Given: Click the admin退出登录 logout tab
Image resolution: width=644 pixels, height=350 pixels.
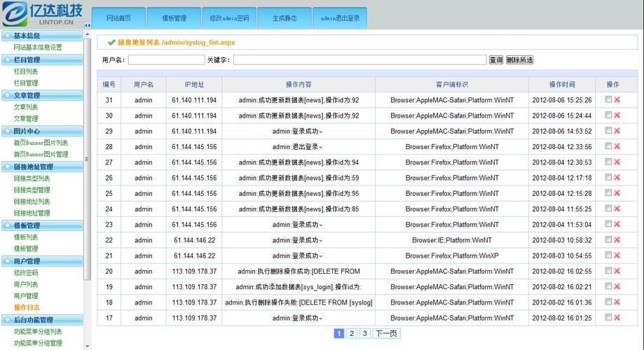Looking at the screenshot, I should click(340, 18).
